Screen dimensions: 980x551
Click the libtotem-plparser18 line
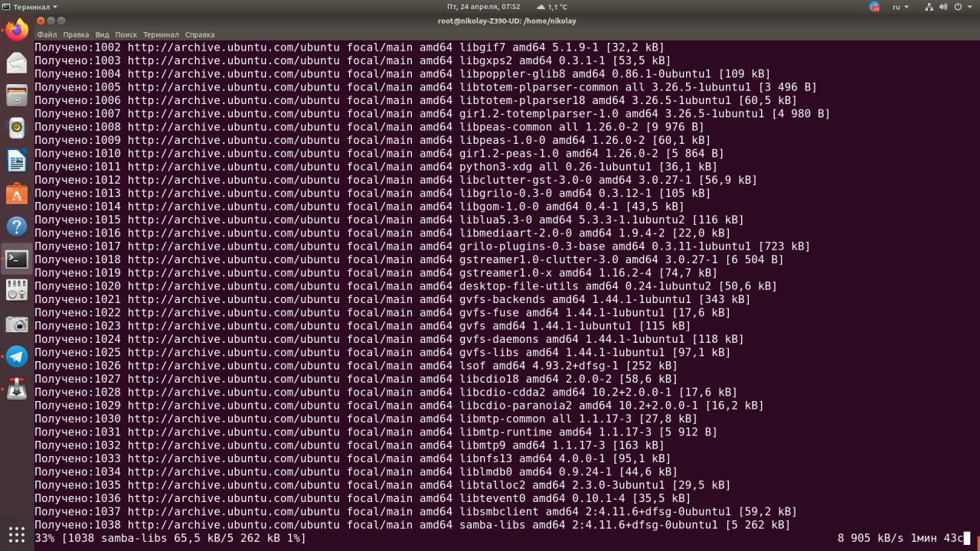[416, 100]
